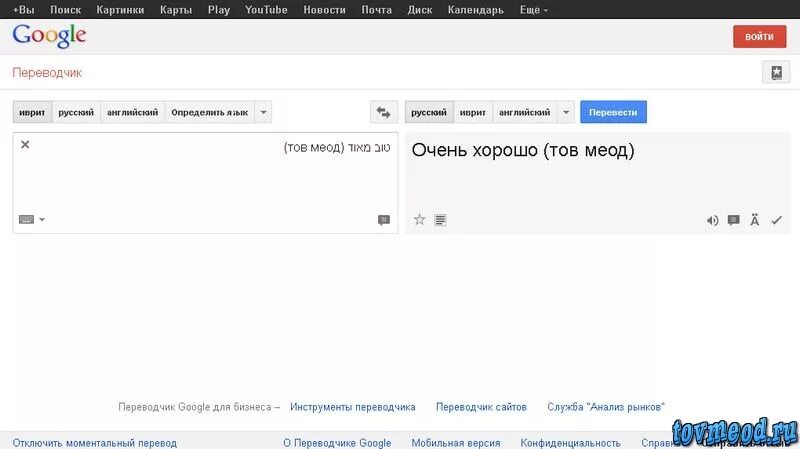
Task: Click the text lines icon beside the star
Action: pos(440,220)
